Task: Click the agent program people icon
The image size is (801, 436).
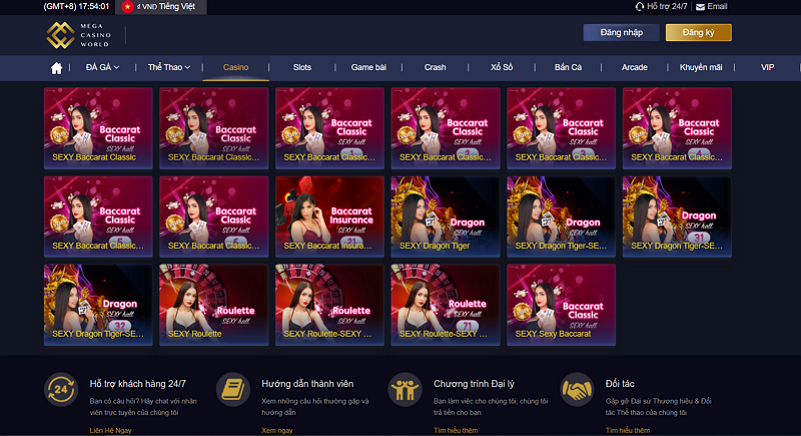Action: (x=405, y=389)
